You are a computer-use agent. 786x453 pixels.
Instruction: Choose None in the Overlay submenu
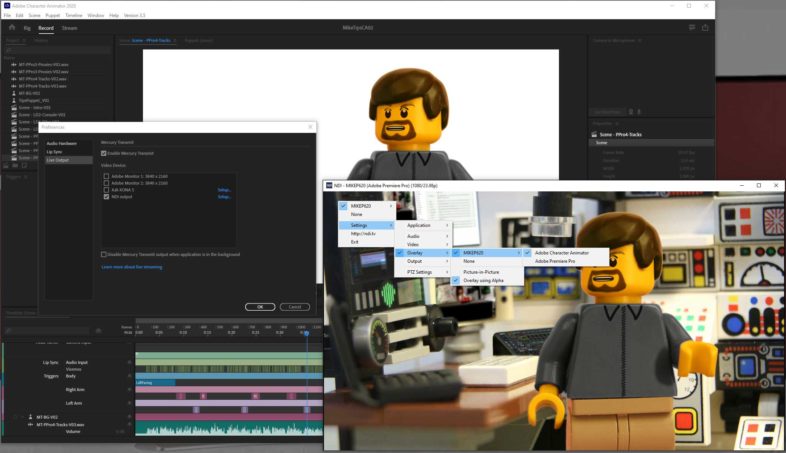tap(487, 262)
